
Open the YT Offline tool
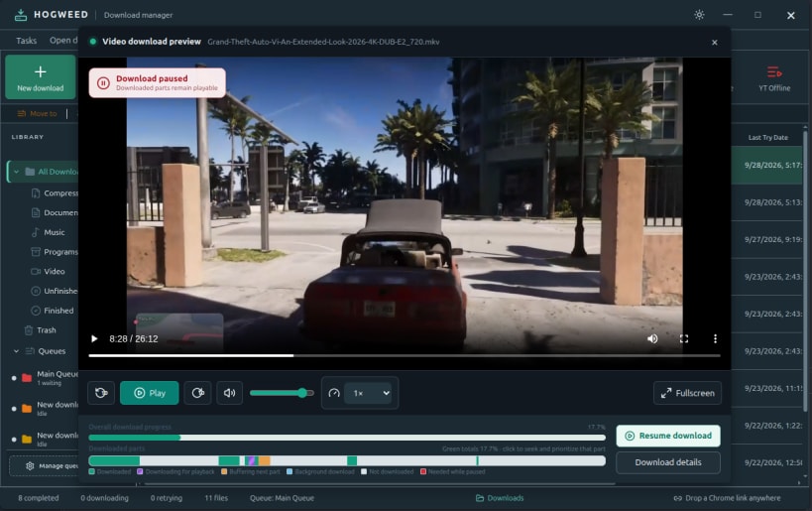tap(774, 78)
